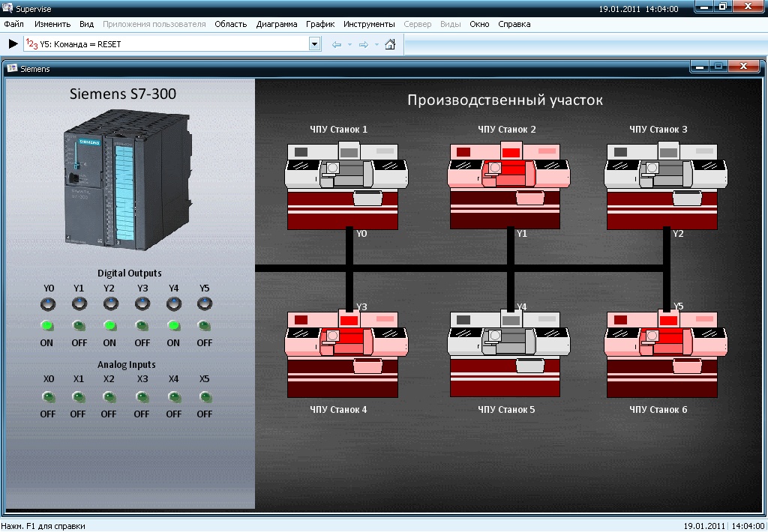
Task: Open the Вид menu
Action: (87, 24)
